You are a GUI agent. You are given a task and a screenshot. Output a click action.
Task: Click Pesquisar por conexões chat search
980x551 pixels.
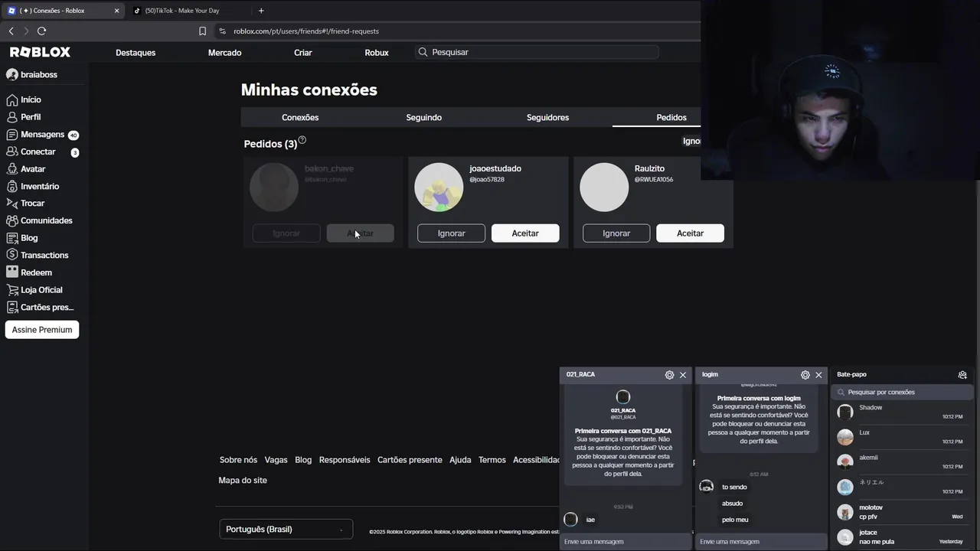[x=902, y=392]
